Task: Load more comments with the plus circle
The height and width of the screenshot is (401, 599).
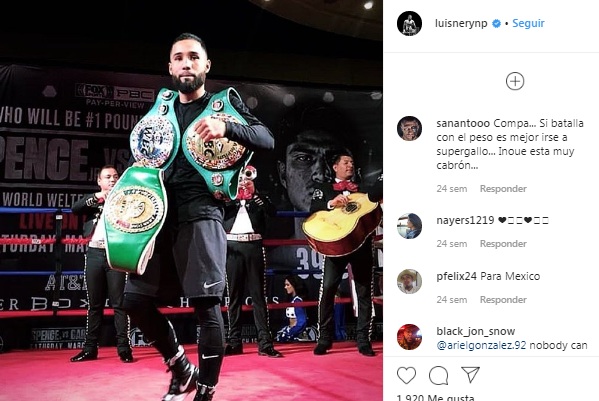Action: pyautogui.click(x=515, y=81)
